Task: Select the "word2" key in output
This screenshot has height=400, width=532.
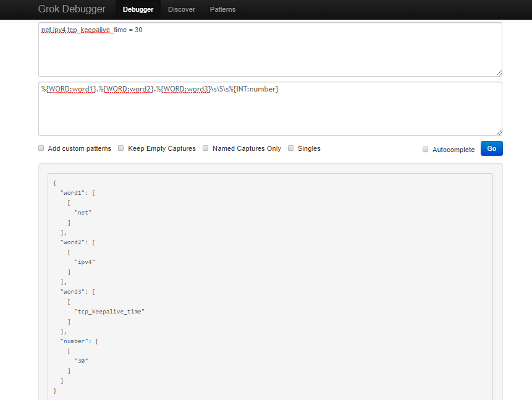Action: tap(73, 242)
